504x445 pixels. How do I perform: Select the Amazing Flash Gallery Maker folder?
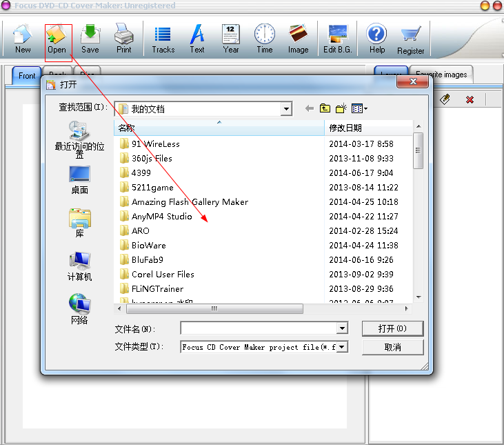(189, 202)
